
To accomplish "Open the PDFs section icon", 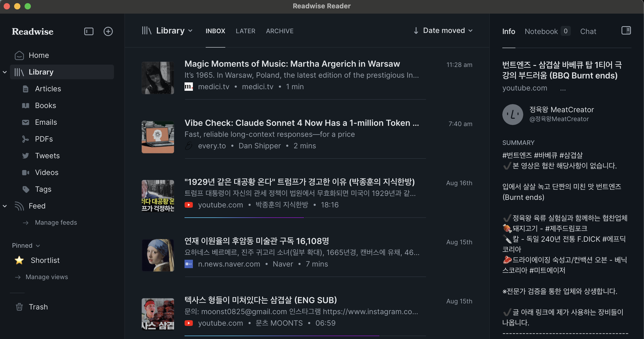I will tap(25, 139).
